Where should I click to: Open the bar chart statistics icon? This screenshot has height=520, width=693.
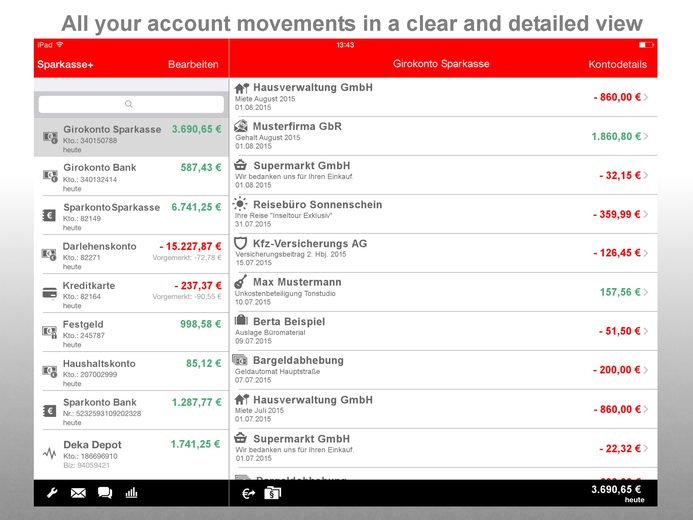131,493
